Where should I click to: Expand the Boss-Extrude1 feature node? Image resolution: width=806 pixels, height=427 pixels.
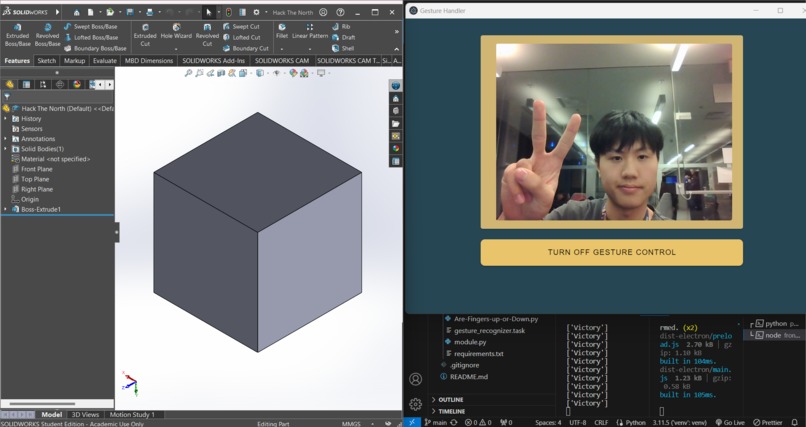pyautogui.click(x=6, y=209)
